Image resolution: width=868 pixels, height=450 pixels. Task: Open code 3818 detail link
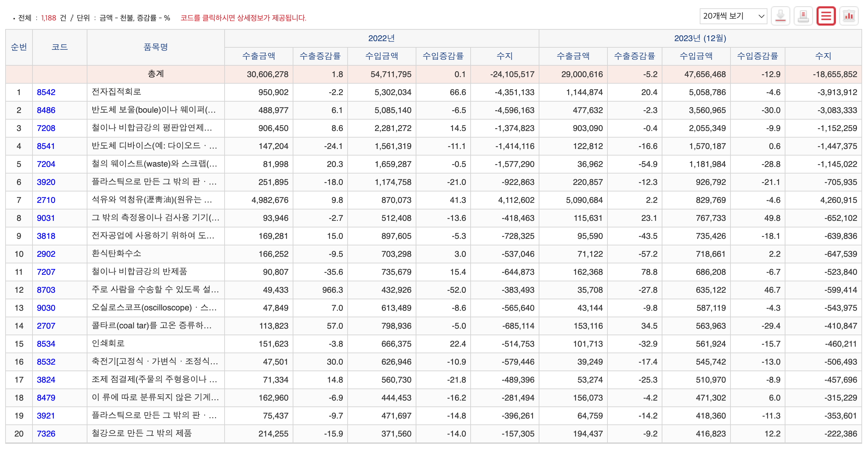coord(46,236)
